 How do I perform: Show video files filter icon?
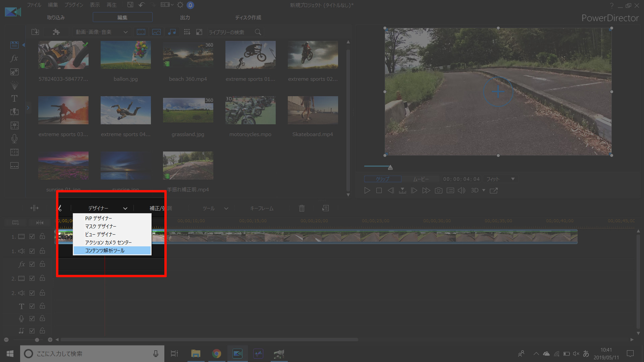141,32
